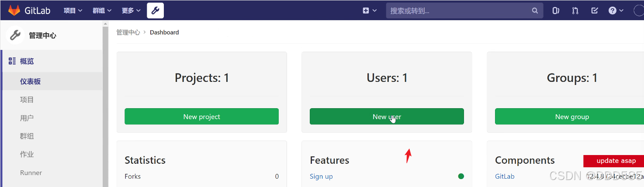
Task: Open the user avatar in navbar
Action: (639, 11)
